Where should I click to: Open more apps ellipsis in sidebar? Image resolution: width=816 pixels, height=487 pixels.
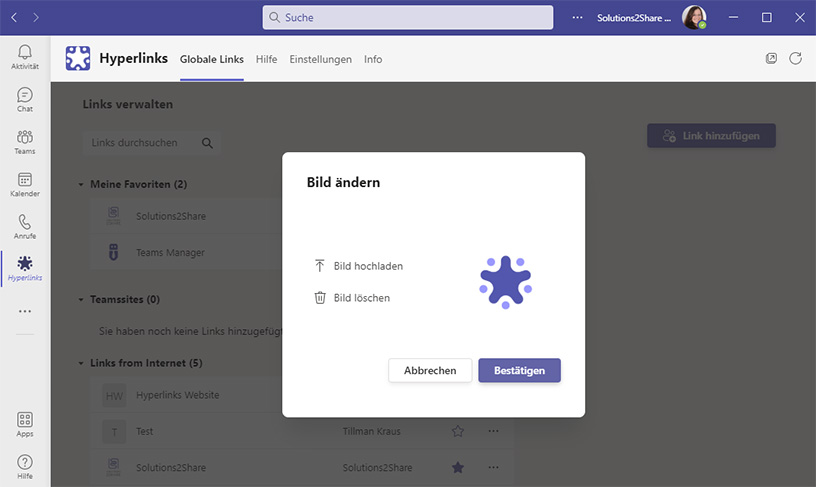[x=24, y=311]
